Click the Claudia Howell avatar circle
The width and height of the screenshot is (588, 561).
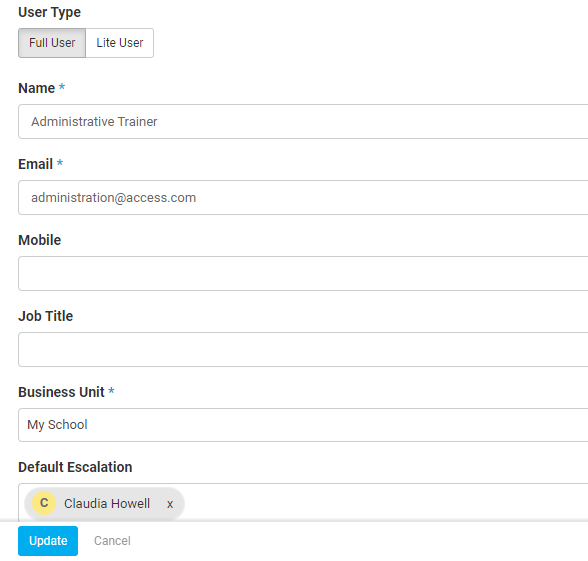[44, 503]
